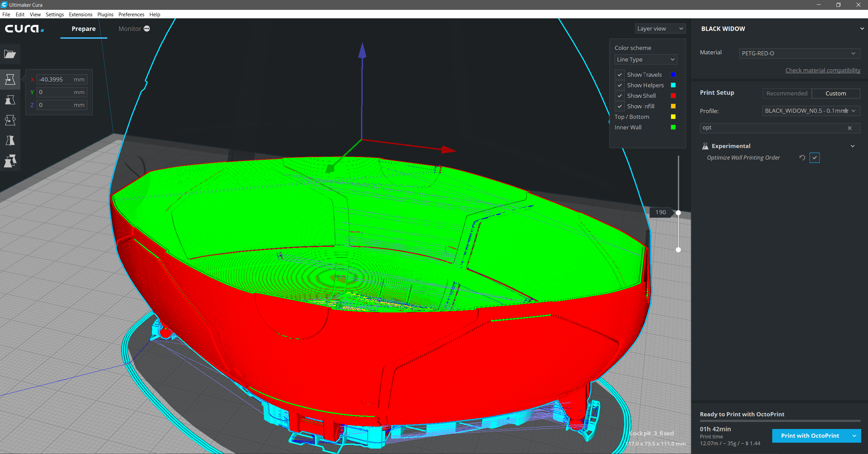Select the Per Model Settings tool
This screenshot has width=868, height=454.
point(10,161)
